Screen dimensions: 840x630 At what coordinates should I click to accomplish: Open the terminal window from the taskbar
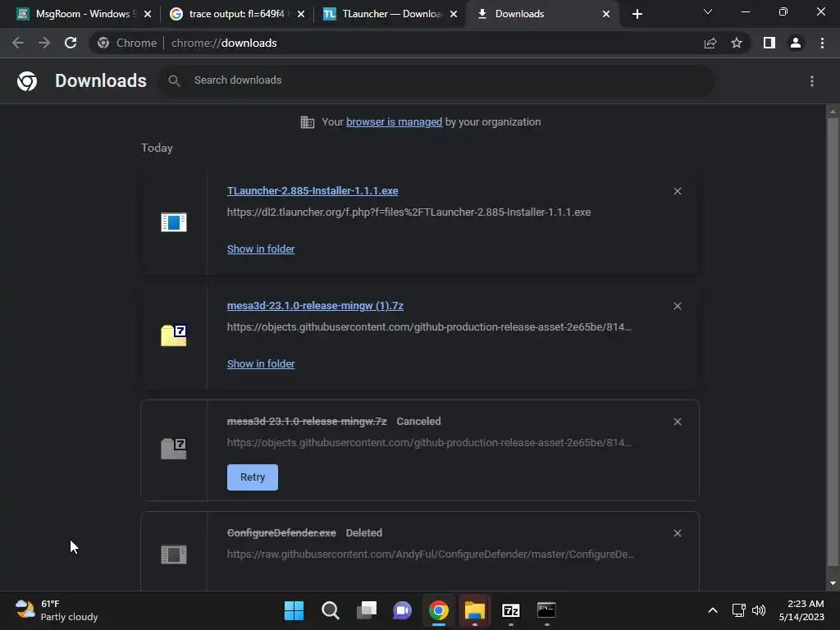coord(546,610)
